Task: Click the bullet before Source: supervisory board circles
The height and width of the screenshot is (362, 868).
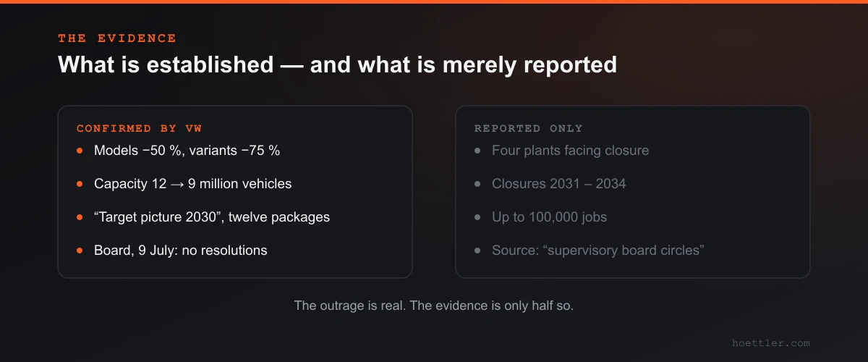Action: [x=477, y=251]
